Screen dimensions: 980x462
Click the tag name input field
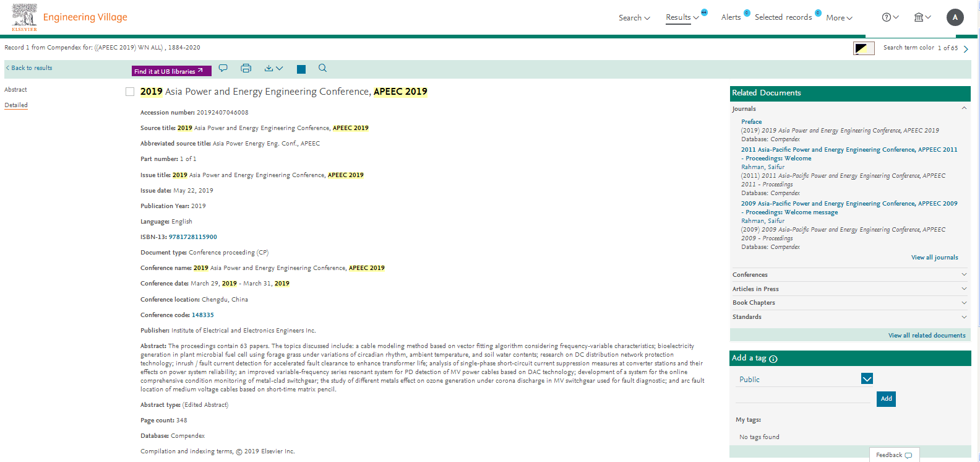(x=803, y=398)
